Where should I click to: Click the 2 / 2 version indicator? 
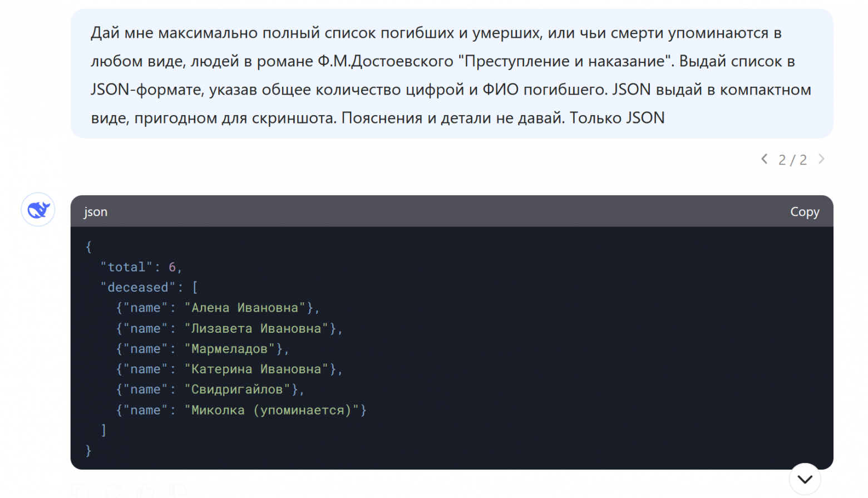pyautogui.click(x=792, y=160)
